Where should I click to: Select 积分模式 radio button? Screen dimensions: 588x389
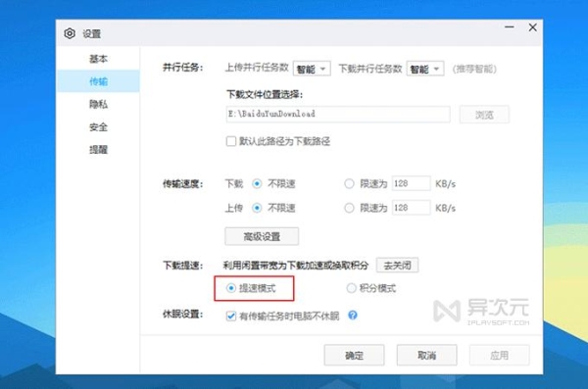pyautogui.click(x=351, y=288)
